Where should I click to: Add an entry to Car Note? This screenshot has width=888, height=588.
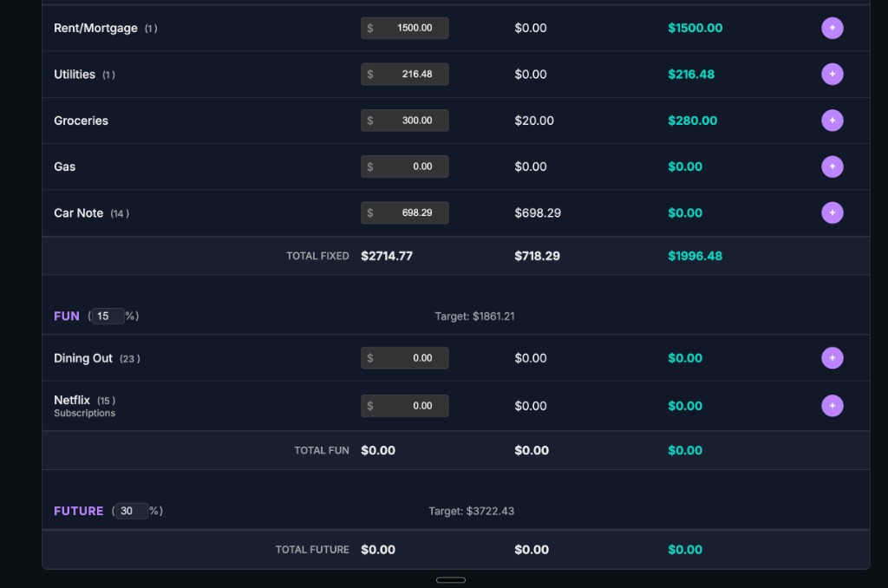(832, 212)
